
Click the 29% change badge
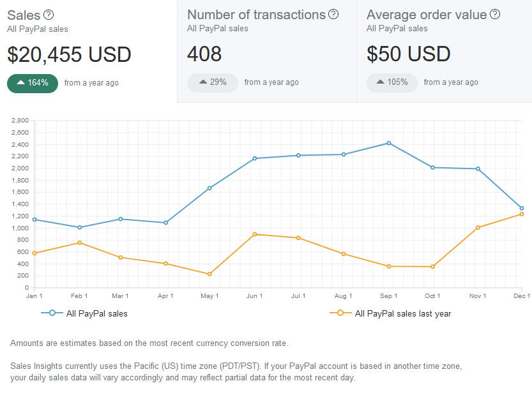[213, 82]
